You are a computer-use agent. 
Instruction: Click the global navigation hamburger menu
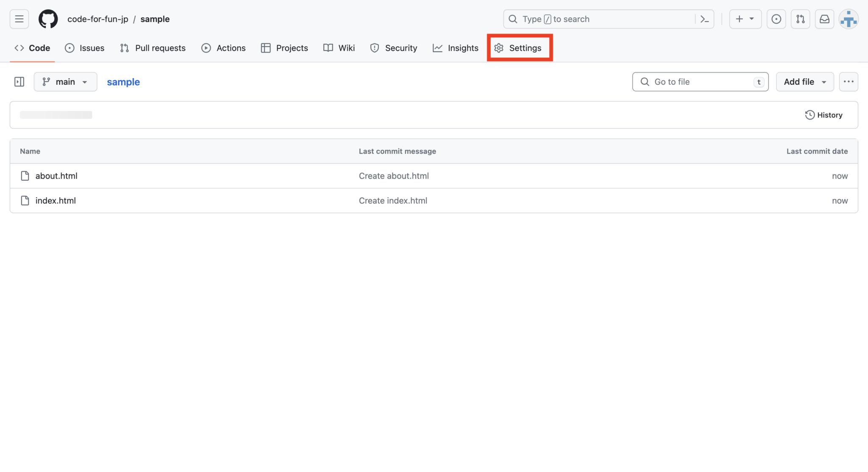click(19, 19)
